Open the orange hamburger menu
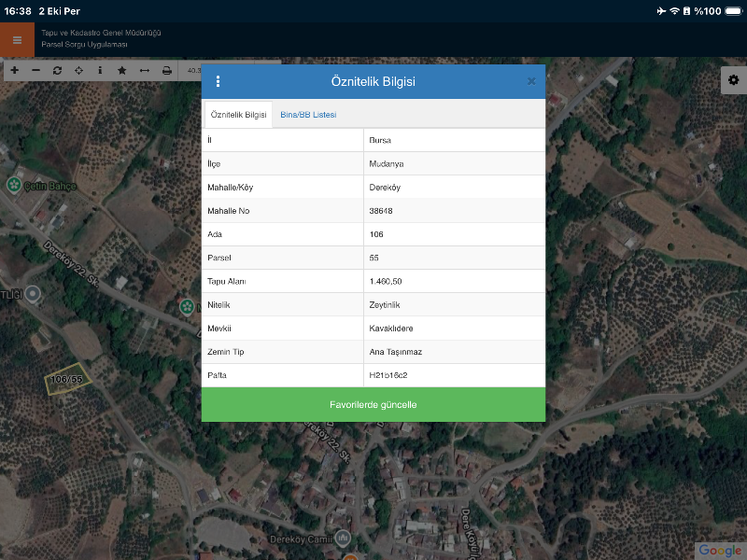The width and height of the screenshot is (747, 560). 17,40
